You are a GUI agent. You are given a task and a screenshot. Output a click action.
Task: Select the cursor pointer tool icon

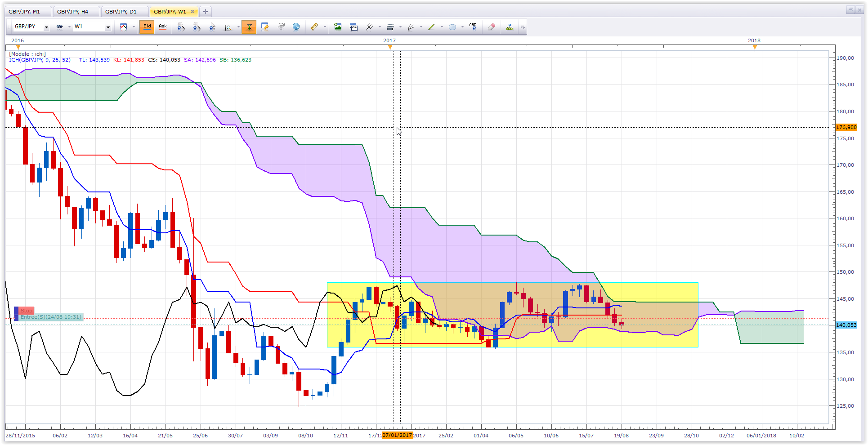click(212, 27)
